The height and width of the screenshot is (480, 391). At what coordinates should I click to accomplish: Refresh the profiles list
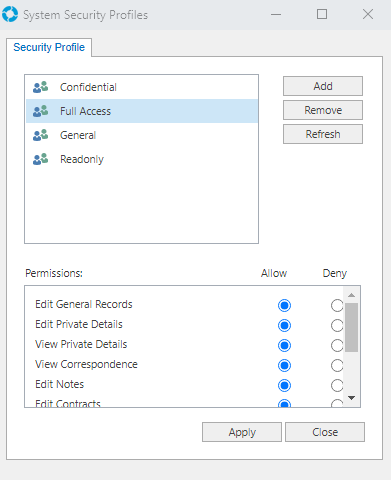point(323,134)
